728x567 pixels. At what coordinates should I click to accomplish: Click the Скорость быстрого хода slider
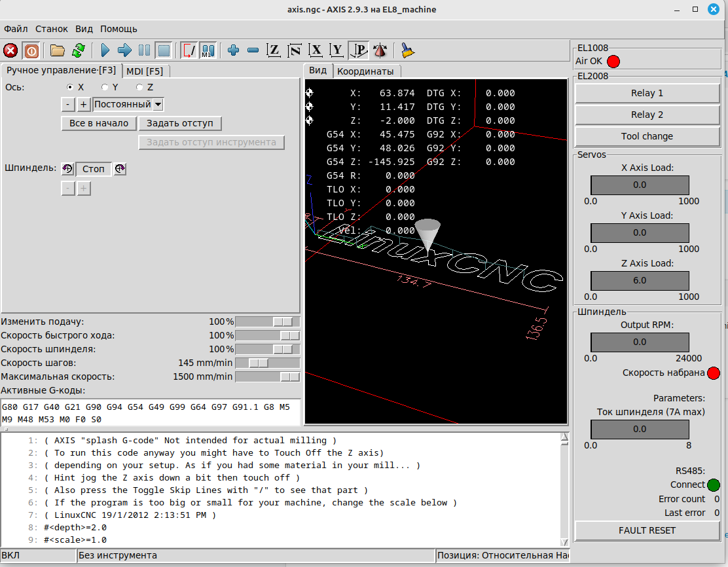(268, 335)
